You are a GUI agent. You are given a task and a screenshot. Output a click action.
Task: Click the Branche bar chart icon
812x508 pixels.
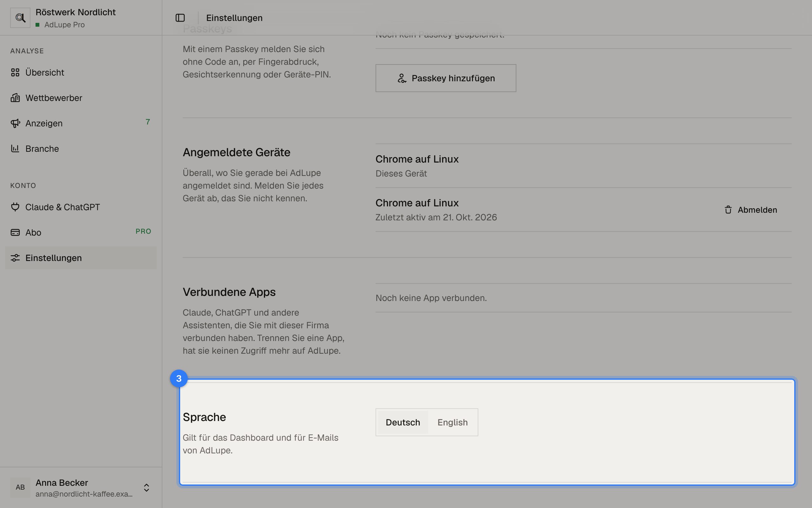pyautogui.click(x=15, y=149)
